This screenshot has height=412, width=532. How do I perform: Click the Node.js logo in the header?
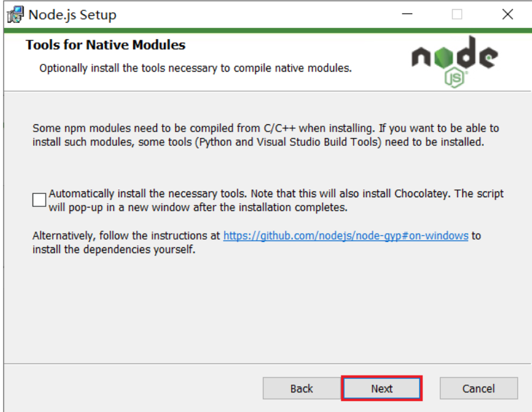pos(451,59)
